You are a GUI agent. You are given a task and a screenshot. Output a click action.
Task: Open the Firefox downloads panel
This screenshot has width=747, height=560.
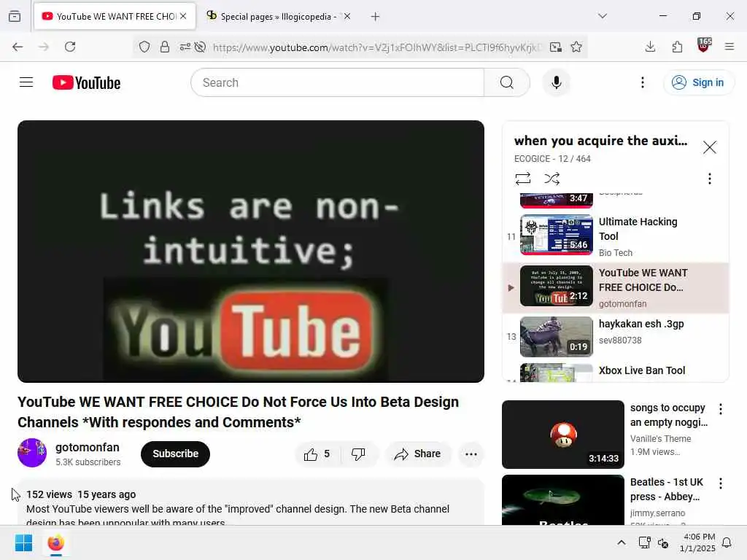coord(650,47)
